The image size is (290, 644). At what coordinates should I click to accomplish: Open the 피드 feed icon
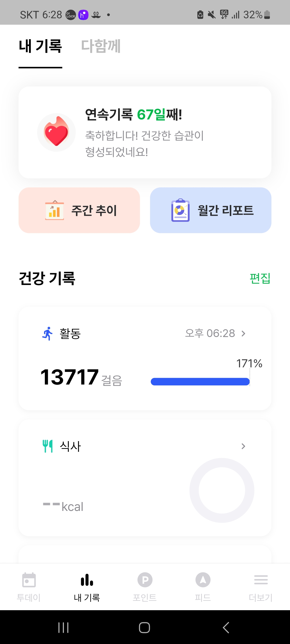coord(203,580)
